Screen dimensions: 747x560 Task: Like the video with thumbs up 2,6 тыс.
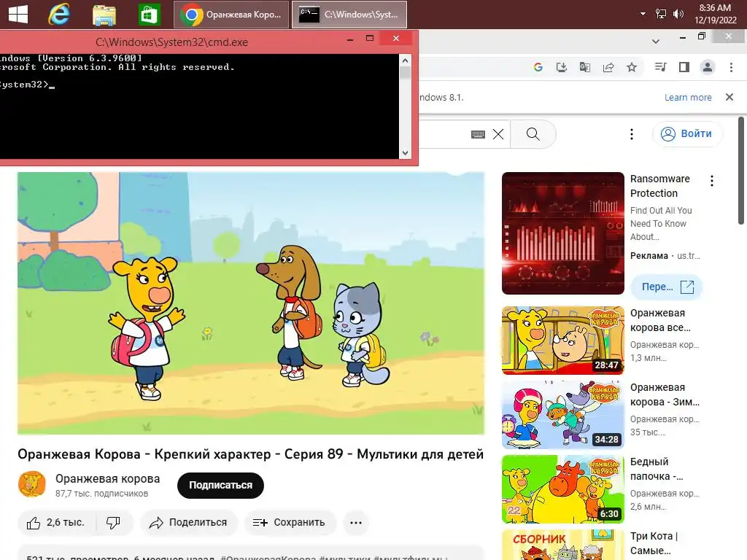[x=56, y=523]
